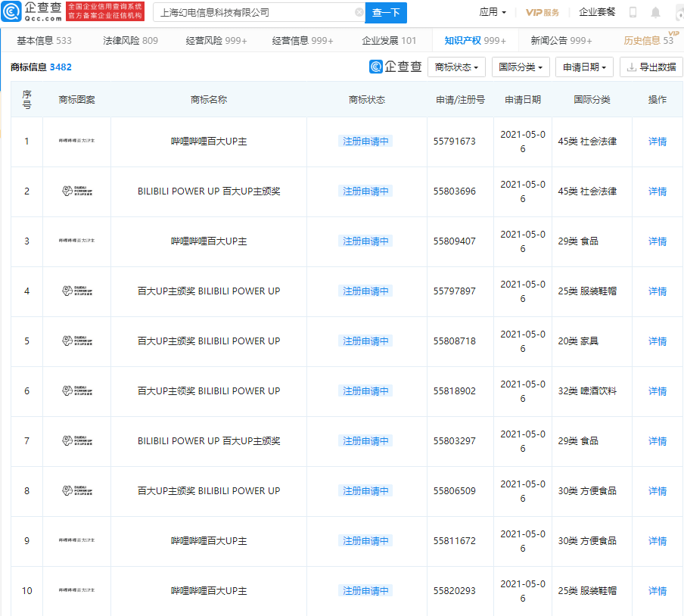Switch to the 经营信息 999+ tab
Screen dimensions: 684x616
[303, 41]
